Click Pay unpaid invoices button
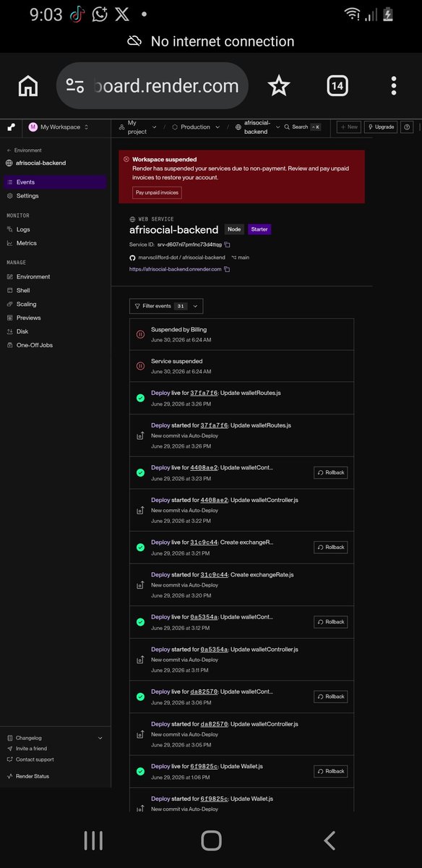The height and width of the screenshot is (868, 422). point(157,192)
